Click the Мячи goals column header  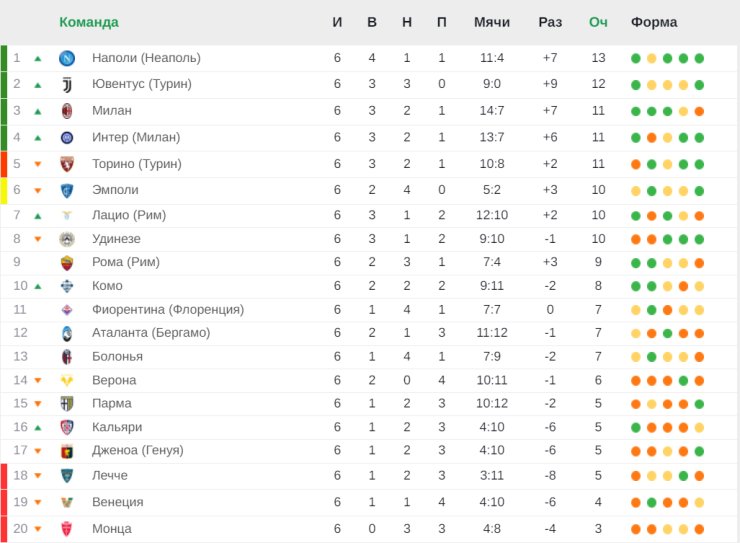click(x=492, y=22)
